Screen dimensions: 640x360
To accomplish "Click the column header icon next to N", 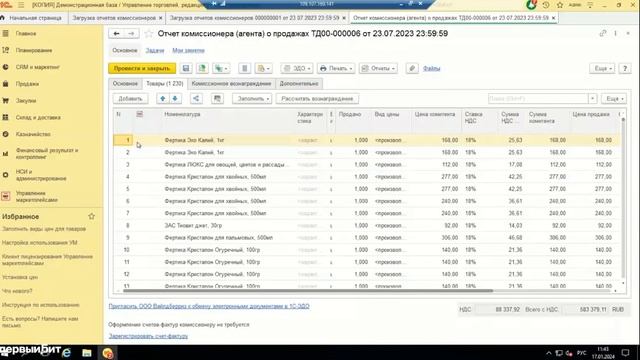I will click(x=140, y=114).
